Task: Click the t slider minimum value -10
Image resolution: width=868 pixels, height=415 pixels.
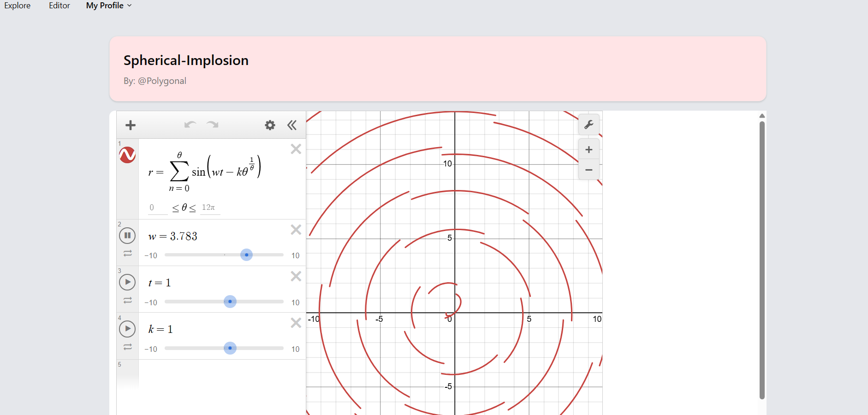Action: [x=151, y=302]
